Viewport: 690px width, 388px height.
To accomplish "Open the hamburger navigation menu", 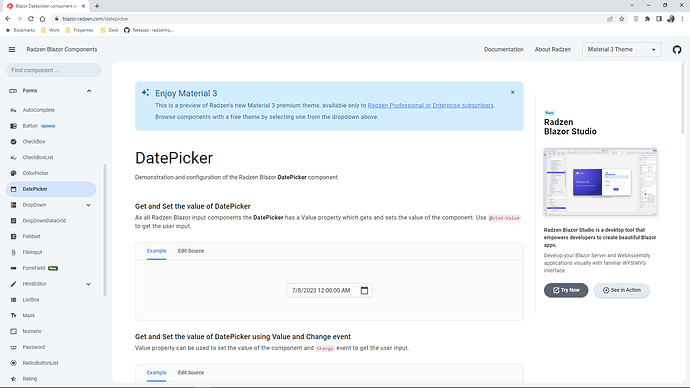I will click(x=12, y=49).
